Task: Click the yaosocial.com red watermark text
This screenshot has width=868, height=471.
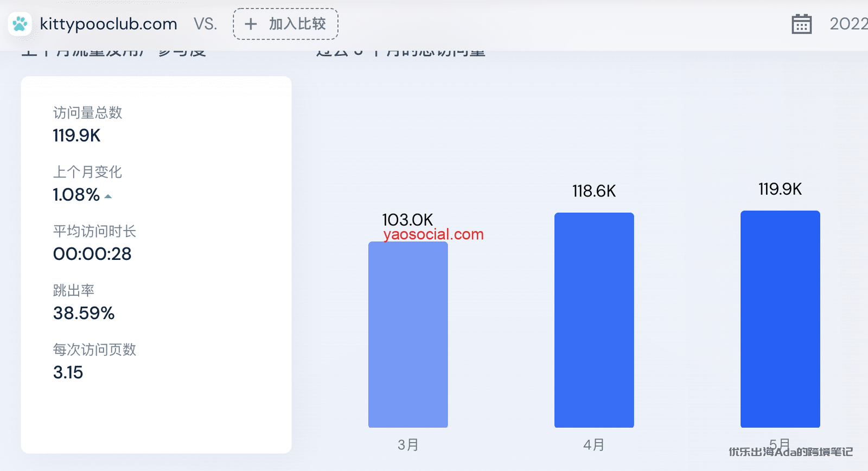Action: coord(433,234)
